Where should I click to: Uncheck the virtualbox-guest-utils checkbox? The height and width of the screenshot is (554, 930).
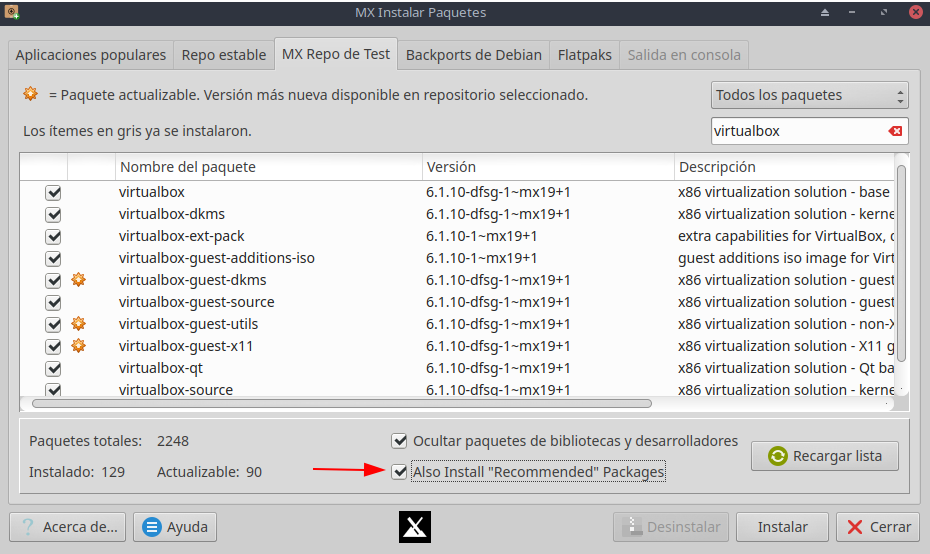[53, 324]
